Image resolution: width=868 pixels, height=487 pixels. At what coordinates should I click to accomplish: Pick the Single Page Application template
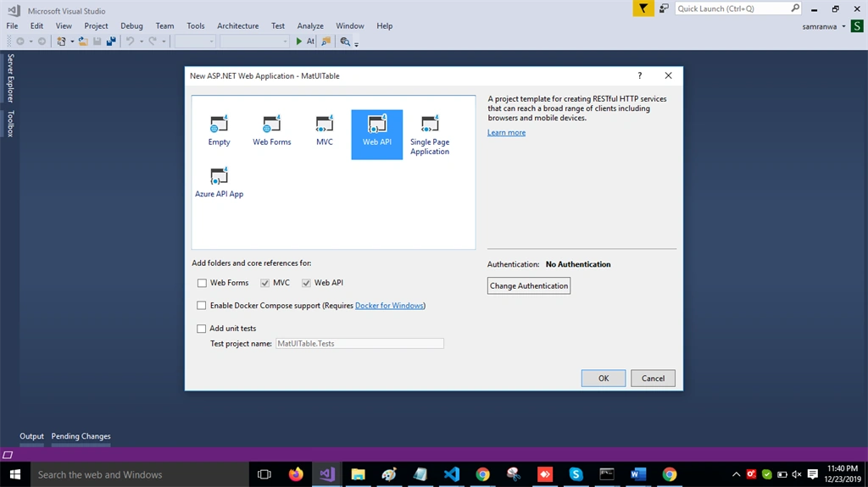[x=430, y=135]
